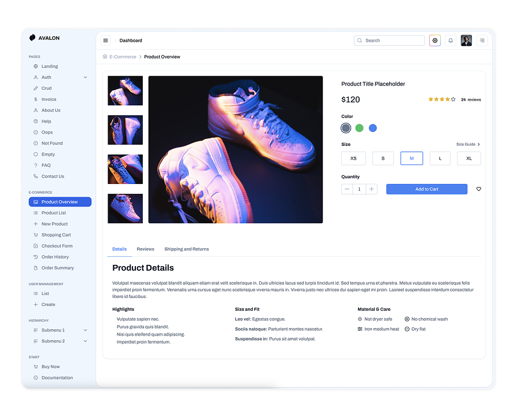
Task: Click Add to Cart button
Action: pos(427,189)
